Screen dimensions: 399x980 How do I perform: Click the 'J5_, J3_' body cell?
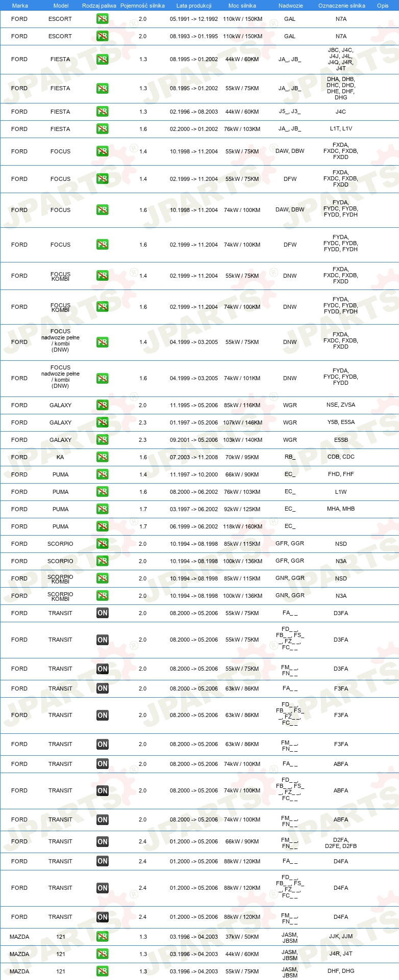tap(290, 112)
